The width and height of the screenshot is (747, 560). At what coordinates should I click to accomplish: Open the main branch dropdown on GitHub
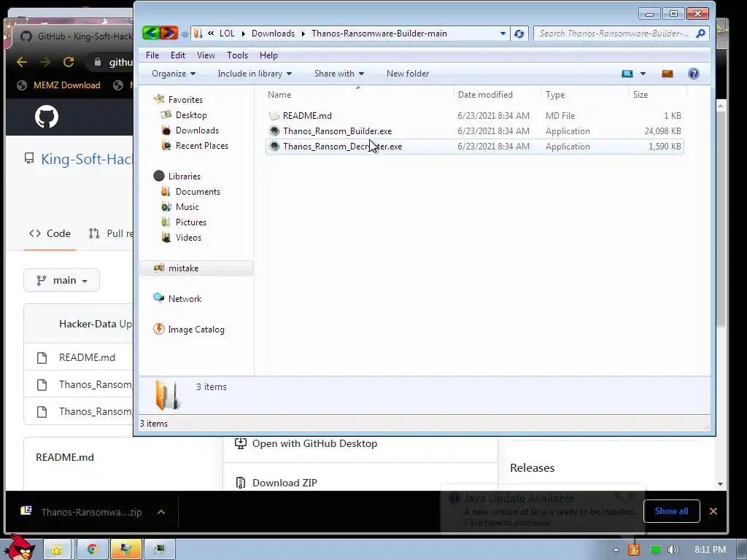pyautogui.click(x=62, y=281)
